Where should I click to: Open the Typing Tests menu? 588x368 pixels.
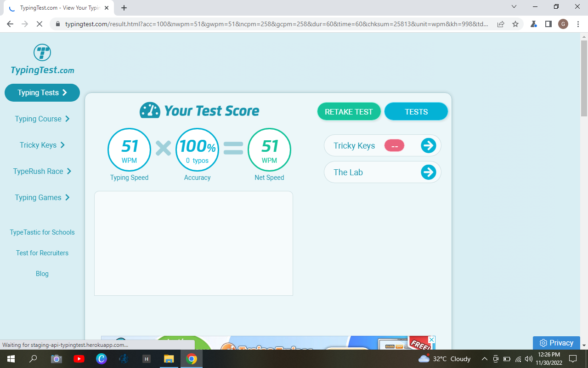coord(42,92)
